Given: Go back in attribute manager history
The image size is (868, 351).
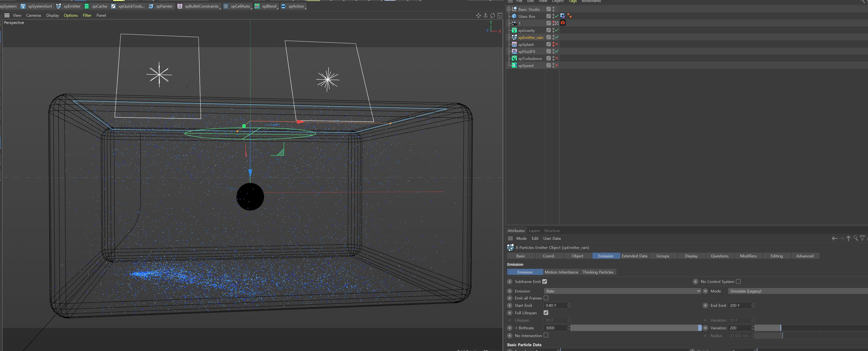Looking at the screenshot, I should click(834, 239).
